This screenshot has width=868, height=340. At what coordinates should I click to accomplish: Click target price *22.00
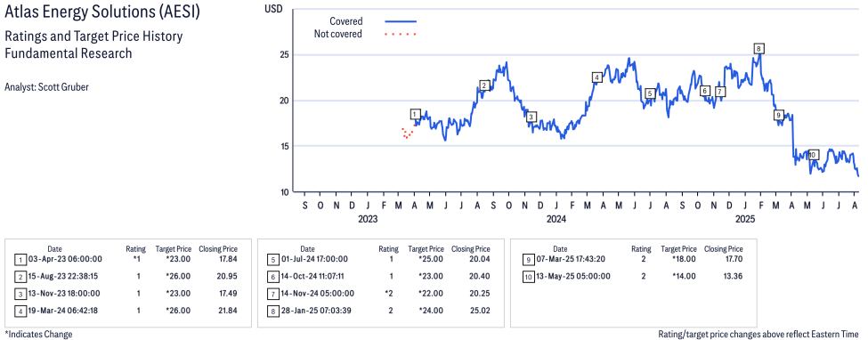click(431, 293)
